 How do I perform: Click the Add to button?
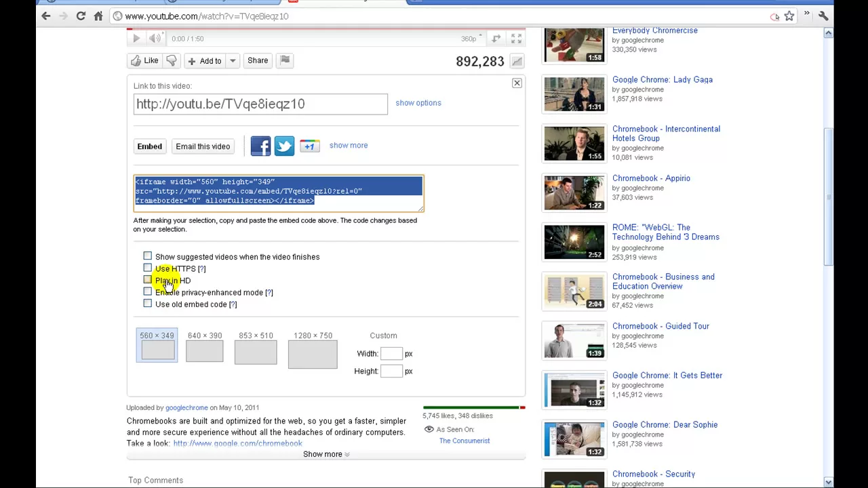pyautogui.click(x=205, y=61)
